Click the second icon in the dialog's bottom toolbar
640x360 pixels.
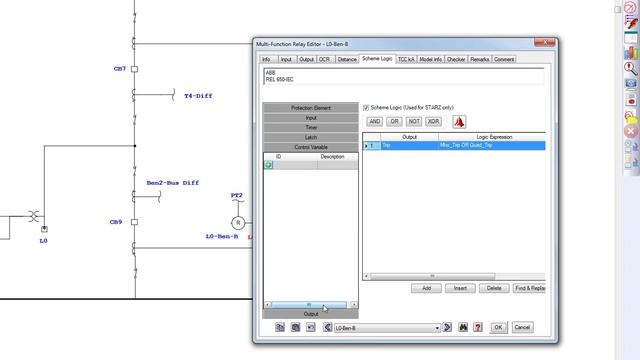pyautogui.click(x=296, y=327)
